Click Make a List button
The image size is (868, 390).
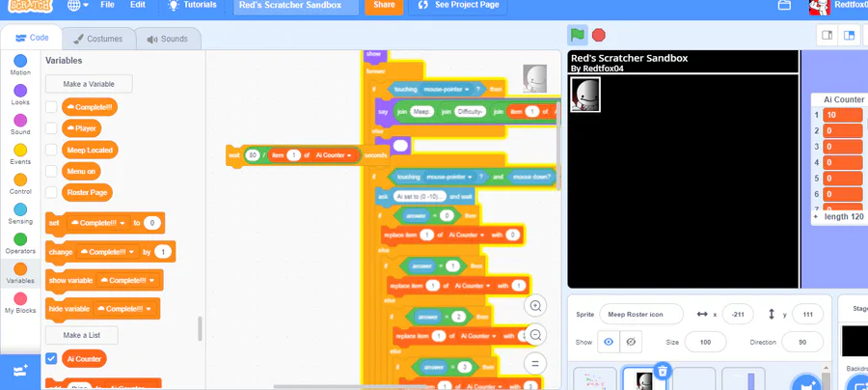81,335
